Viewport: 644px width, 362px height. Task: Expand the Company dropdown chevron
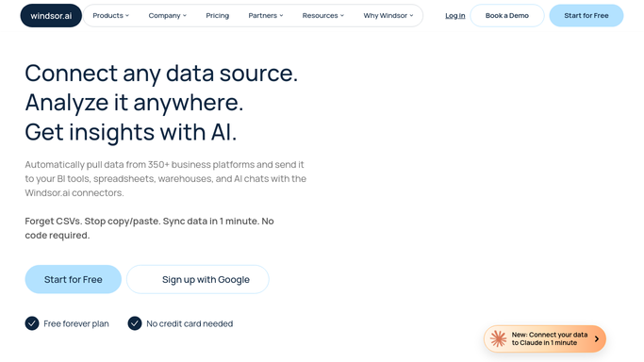coord(185,16)
